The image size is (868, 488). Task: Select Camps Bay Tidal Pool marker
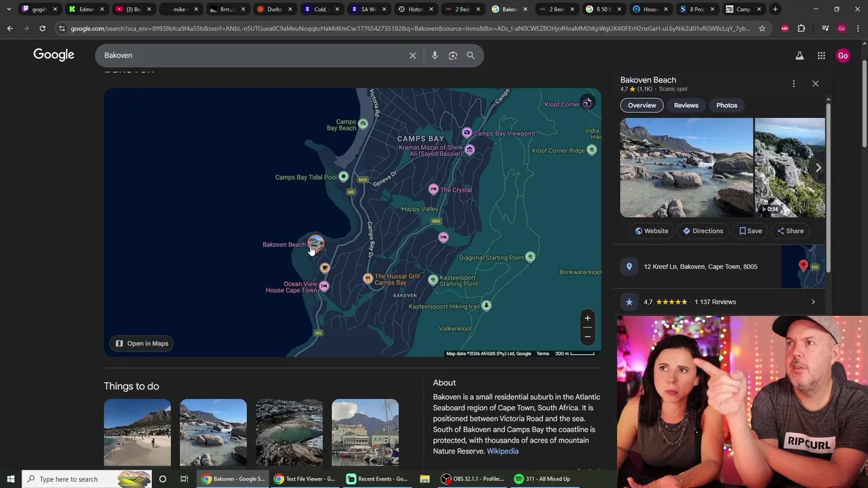click(x=343, y=177)
